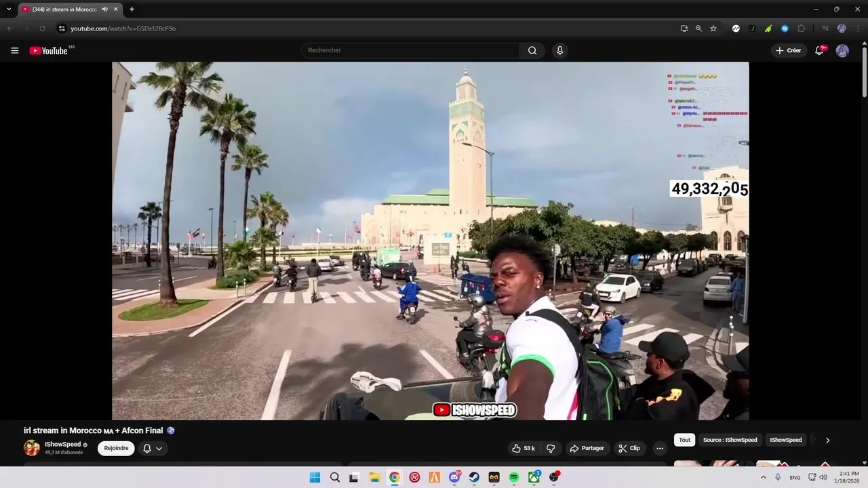The image size is (868, 488).
Task: Open a new browser tab
Action: [132, 9]
